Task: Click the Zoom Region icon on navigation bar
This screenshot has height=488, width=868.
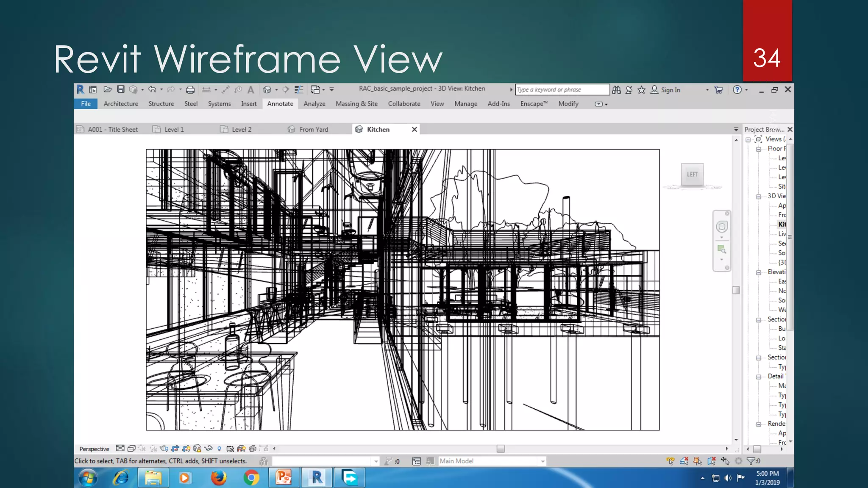Action: pyautogui.click(x=721, y=249)
